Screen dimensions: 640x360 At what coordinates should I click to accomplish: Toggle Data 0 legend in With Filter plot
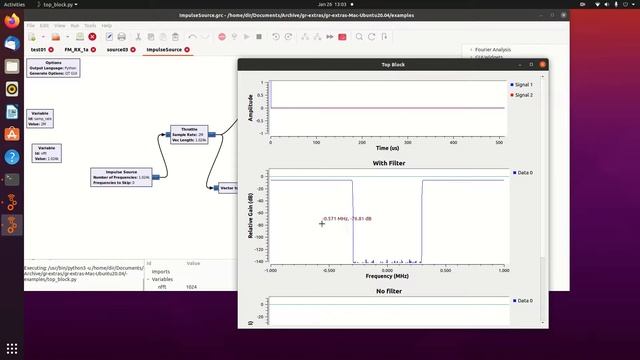523,173
